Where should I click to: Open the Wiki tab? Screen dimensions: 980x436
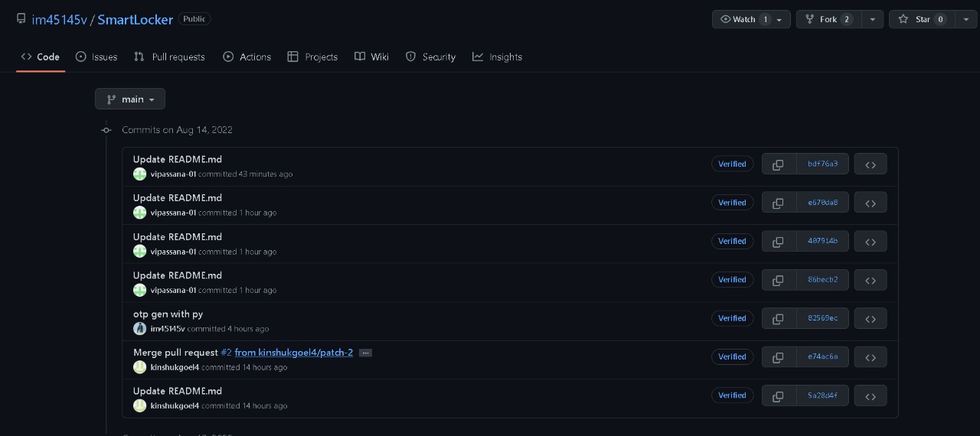click(371, 57)
